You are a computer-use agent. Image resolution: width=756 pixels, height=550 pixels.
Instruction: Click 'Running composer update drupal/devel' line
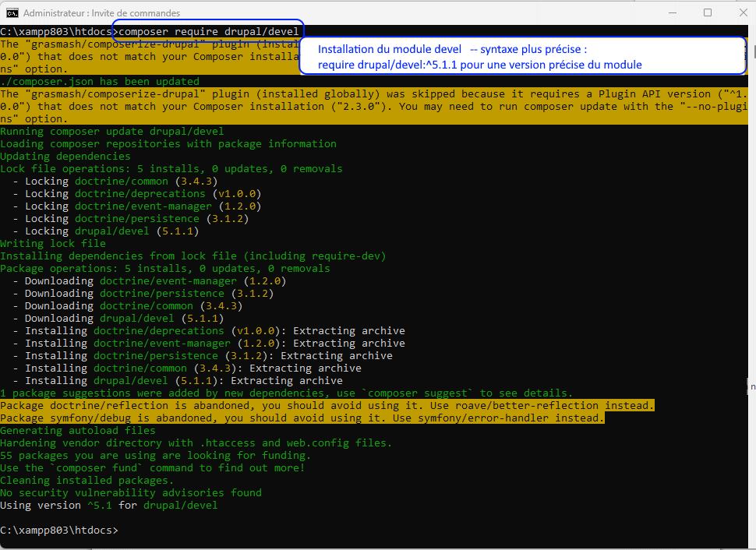pyautogui.click(x=112, y=132)
